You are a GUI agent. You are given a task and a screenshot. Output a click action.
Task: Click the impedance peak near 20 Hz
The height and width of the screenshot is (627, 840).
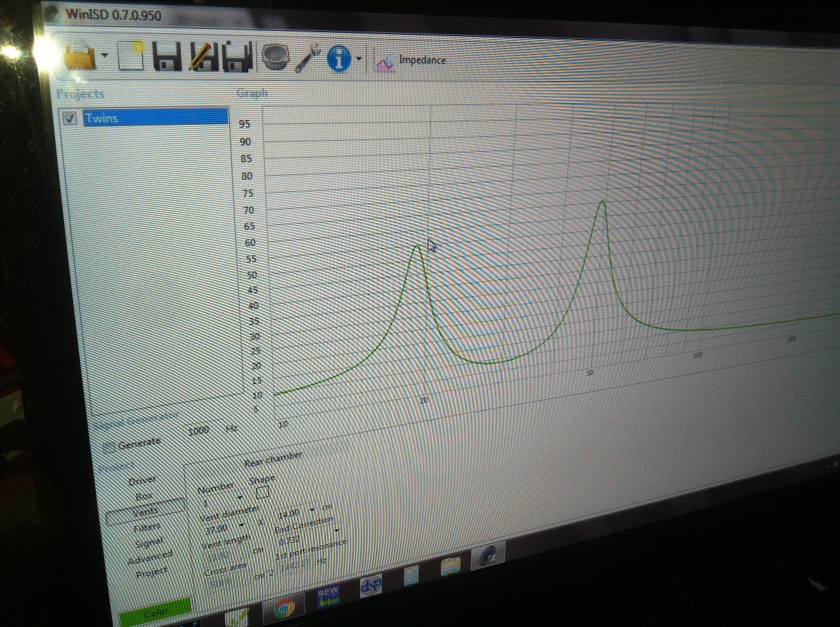click(x=418, y=247)
